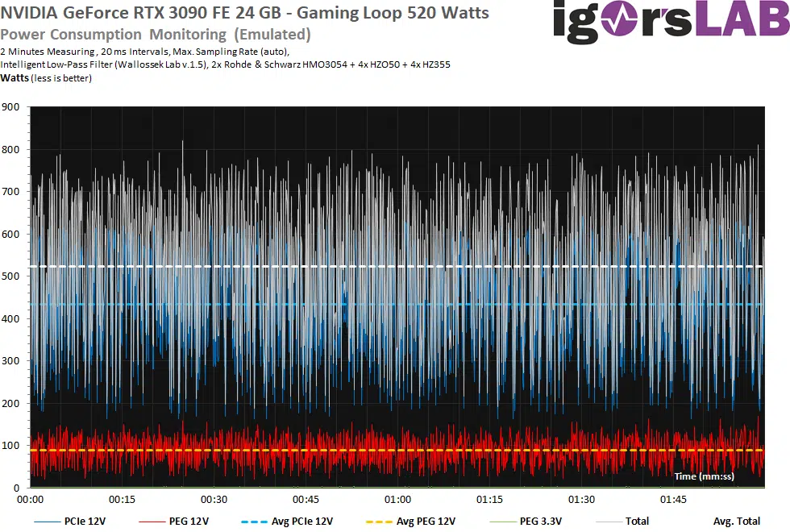790x532 pixels.
Task: Click the "900" y-axis label
Action: 10,106
